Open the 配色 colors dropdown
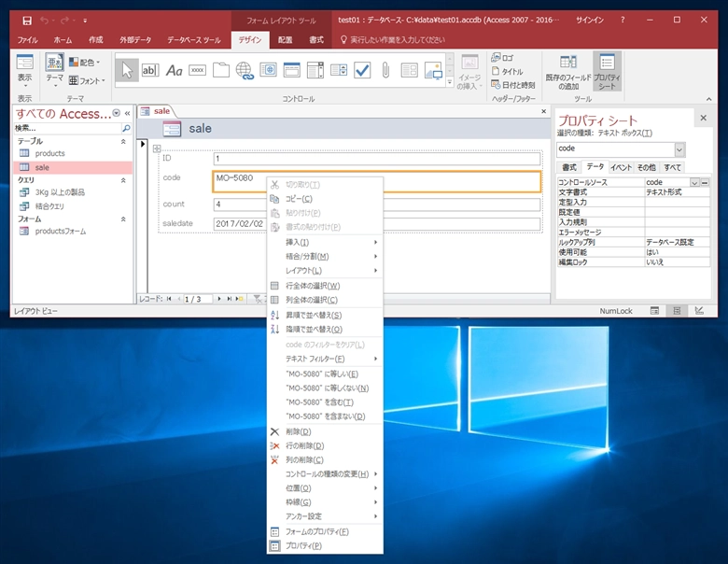Screen dimensions: 728x564 (x=85, y=62)
